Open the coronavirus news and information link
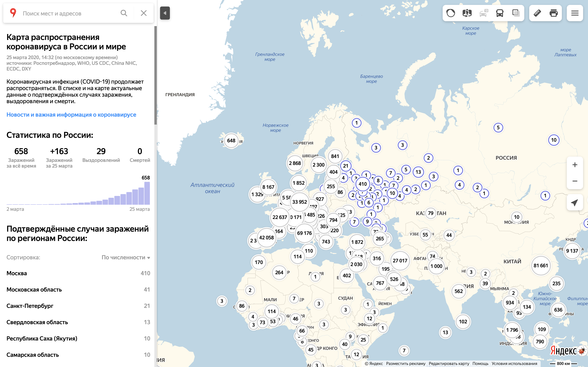The height and width of the screenshot is (367, 588). click(x=71, y=115)
